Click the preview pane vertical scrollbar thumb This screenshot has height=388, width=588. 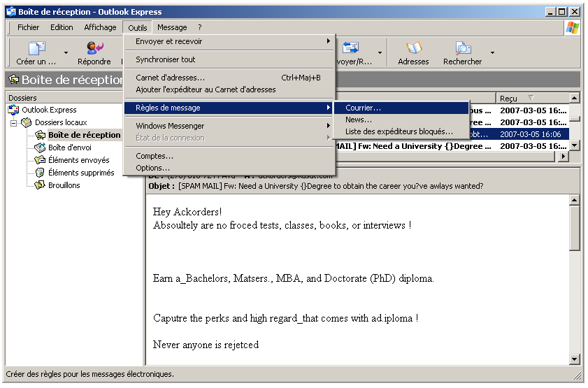(x=574, y=227)
